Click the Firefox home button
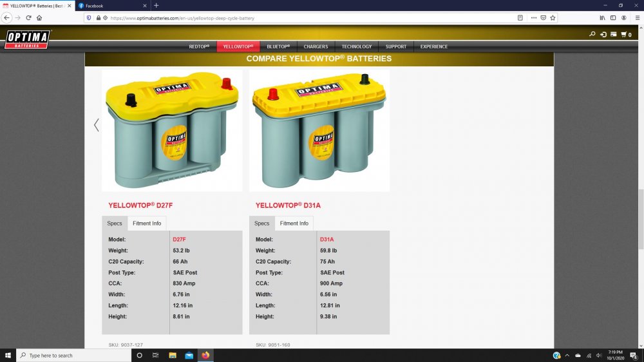 click(39, 18)
